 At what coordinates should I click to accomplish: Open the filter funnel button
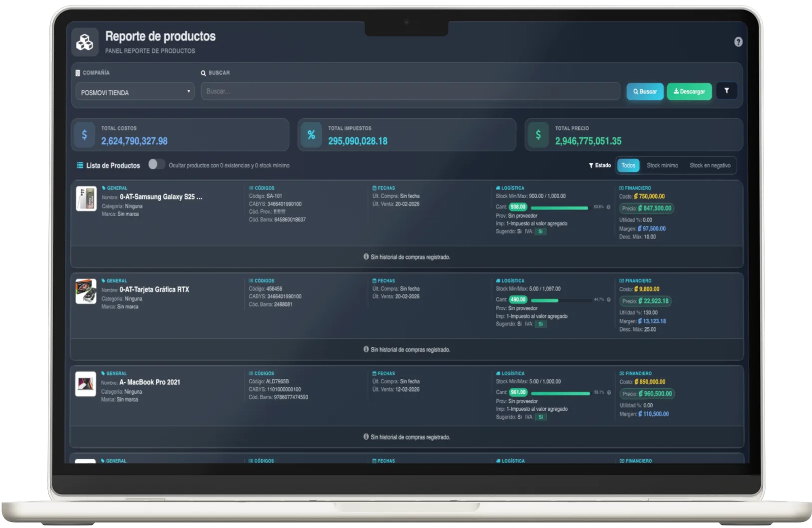(727, 91)
